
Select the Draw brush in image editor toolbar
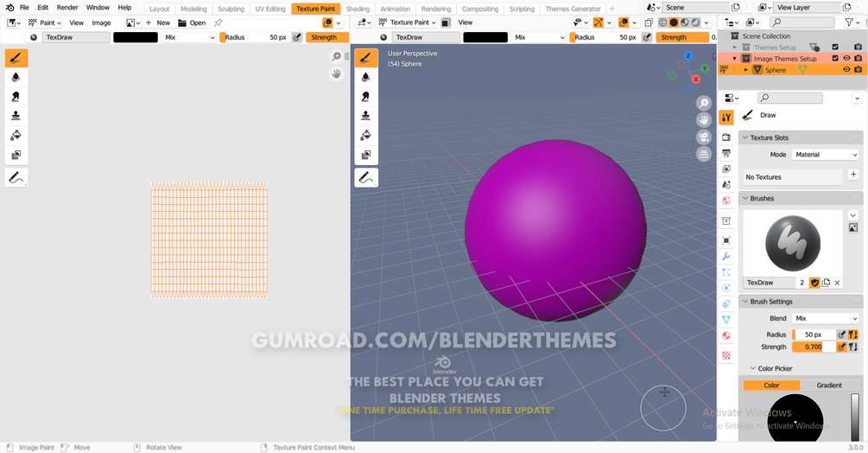point(16,58)
